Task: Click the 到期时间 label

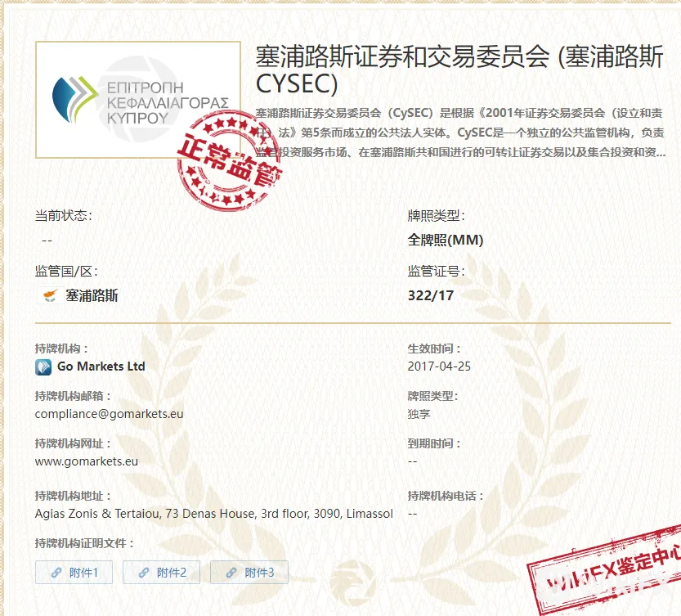Action: pos(434,443)
